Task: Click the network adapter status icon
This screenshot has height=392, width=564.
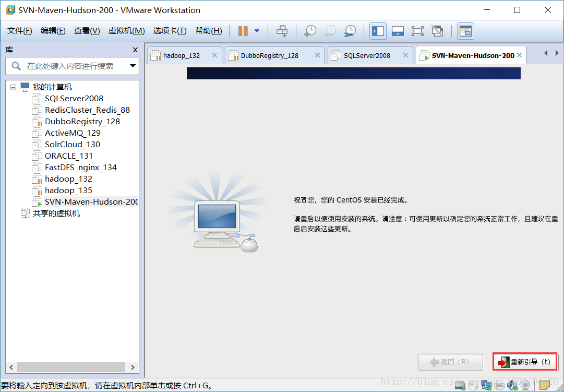Action: pos(486,386)
